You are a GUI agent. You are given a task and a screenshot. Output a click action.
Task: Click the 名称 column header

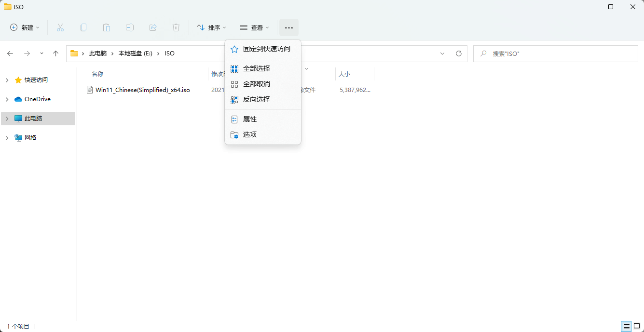97,74
